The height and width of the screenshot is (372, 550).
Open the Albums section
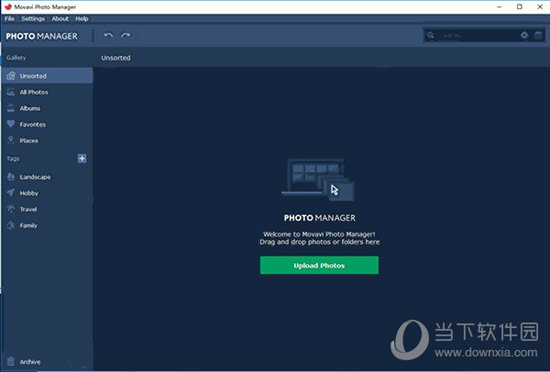click(47, 108)
